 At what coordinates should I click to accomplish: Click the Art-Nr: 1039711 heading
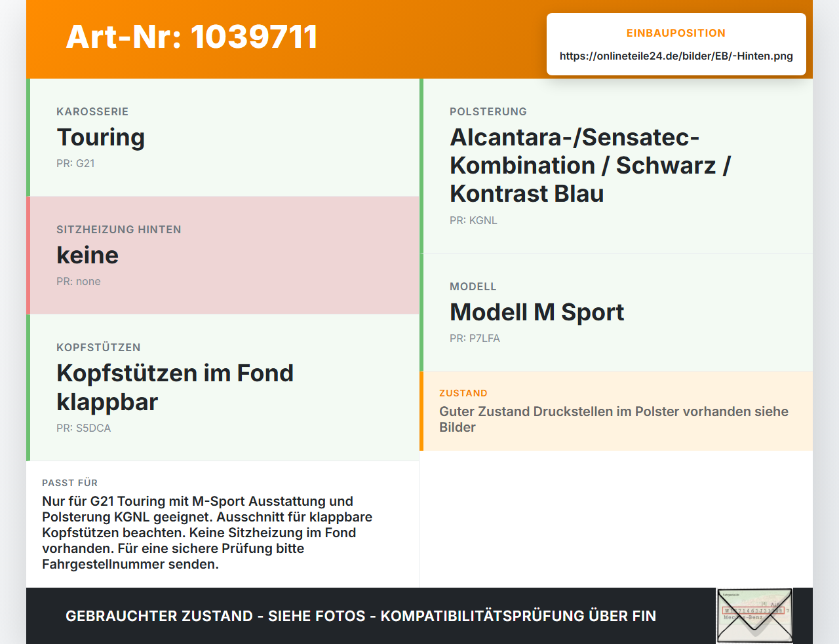pyautogui.click(x=191, y=37)
